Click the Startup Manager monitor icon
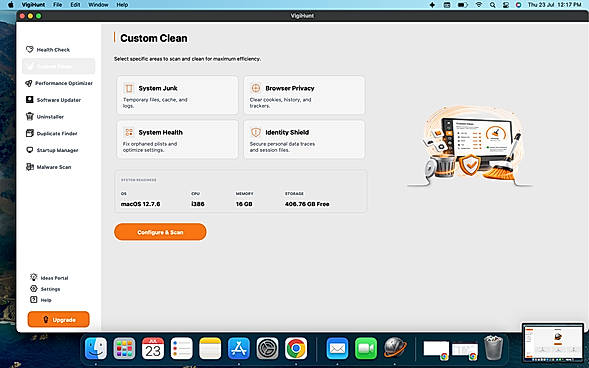 [x=30, y=150]
